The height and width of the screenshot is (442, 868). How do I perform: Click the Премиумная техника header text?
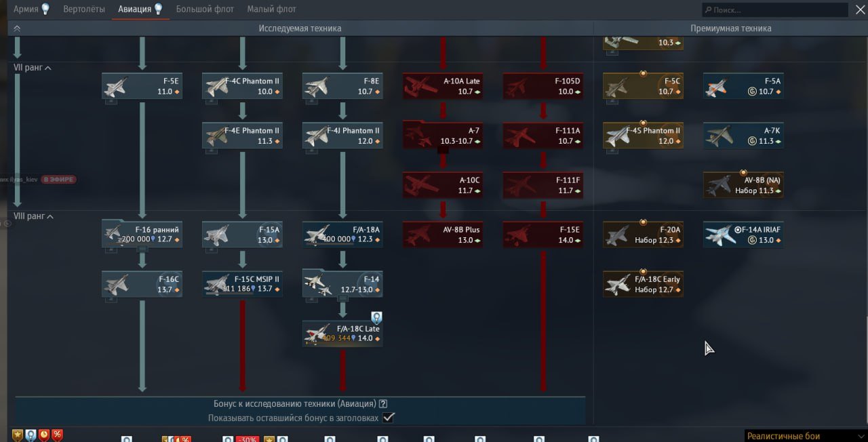pyautogui.click(x=731, y=28)
